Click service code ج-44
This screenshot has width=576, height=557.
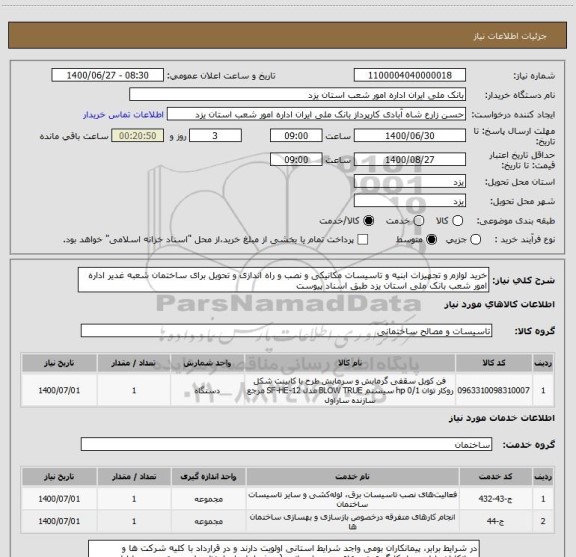(x=495, y=521)
